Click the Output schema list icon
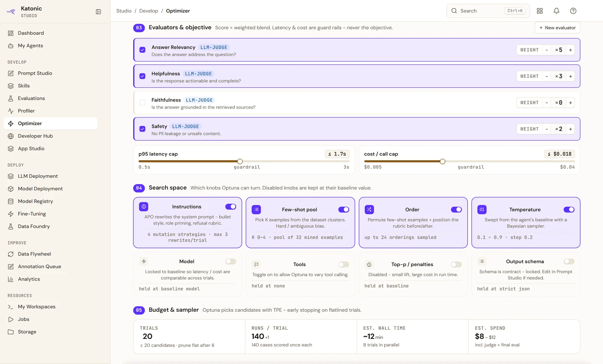 click(482, 261)
